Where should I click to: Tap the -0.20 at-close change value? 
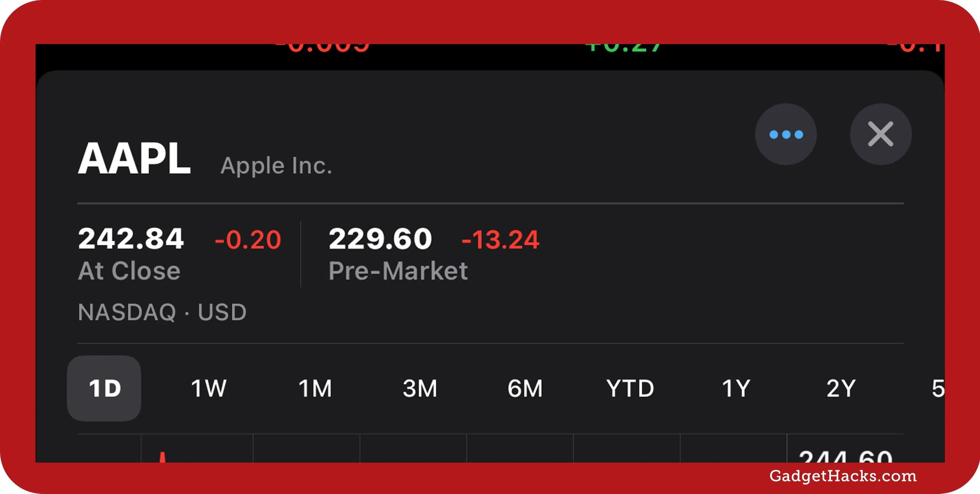pyautogui.click(x=248, y=240)
